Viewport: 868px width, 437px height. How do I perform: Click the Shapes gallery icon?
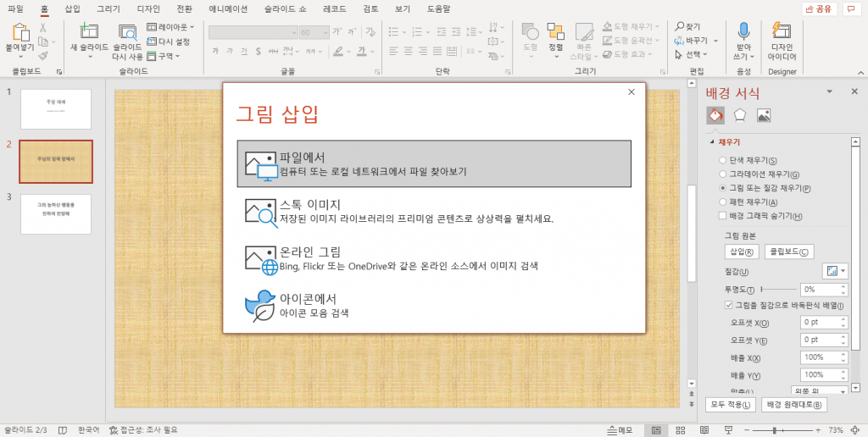click(531, 32)
